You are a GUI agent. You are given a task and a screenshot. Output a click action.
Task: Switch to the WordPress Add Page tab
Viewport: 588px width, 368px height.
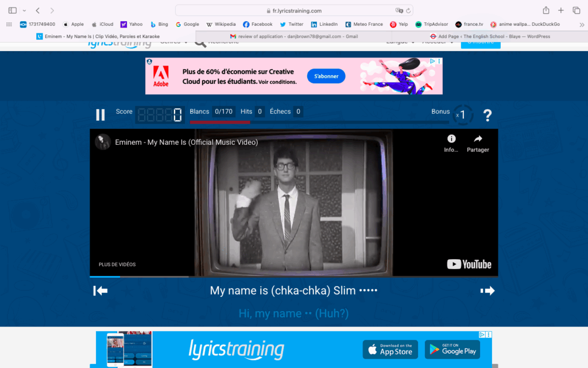click(490, 36)
